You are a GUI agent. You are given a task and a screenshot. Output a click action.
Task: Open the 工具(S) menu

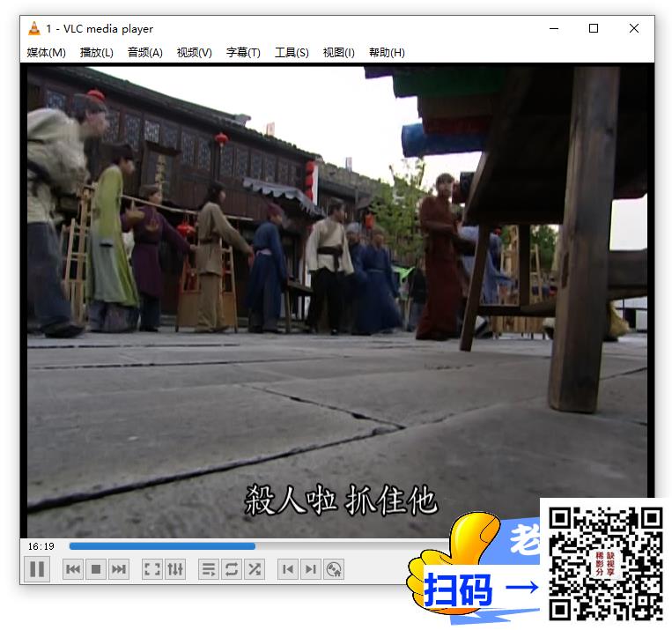(x=292, y=52)
